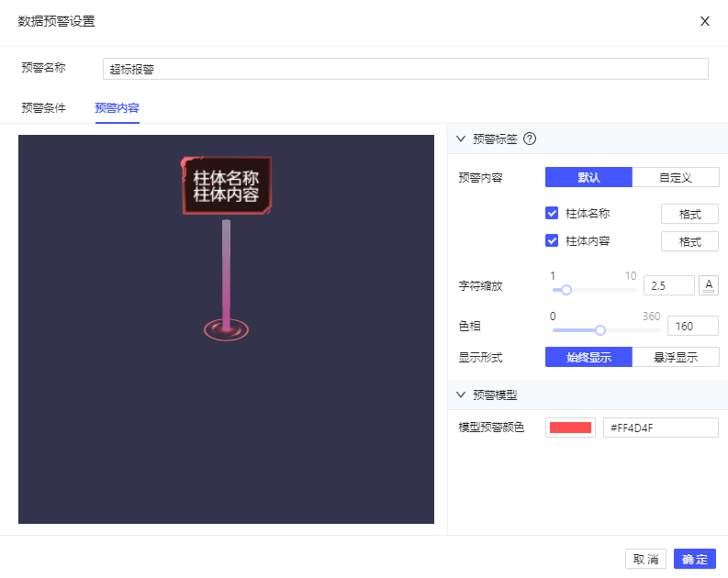Click the 预警名称 input with 超标报警

tap(406, 69)
